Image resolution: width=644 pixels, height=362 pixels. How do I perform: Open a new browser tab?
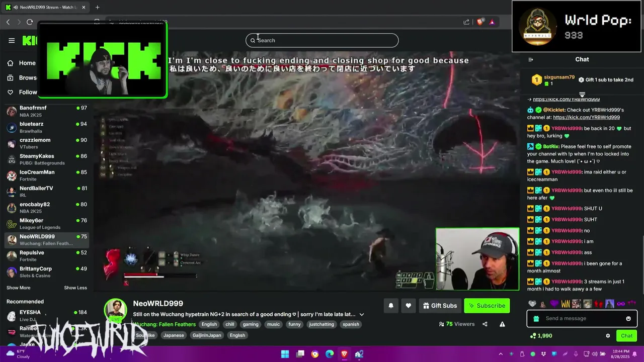pos(97,7)
